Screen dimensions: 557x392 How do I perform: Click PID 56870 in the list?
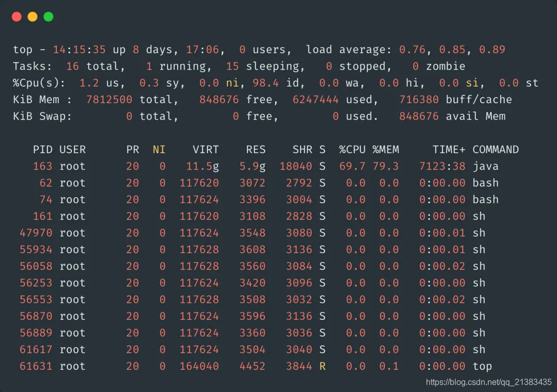coord(36,317)
